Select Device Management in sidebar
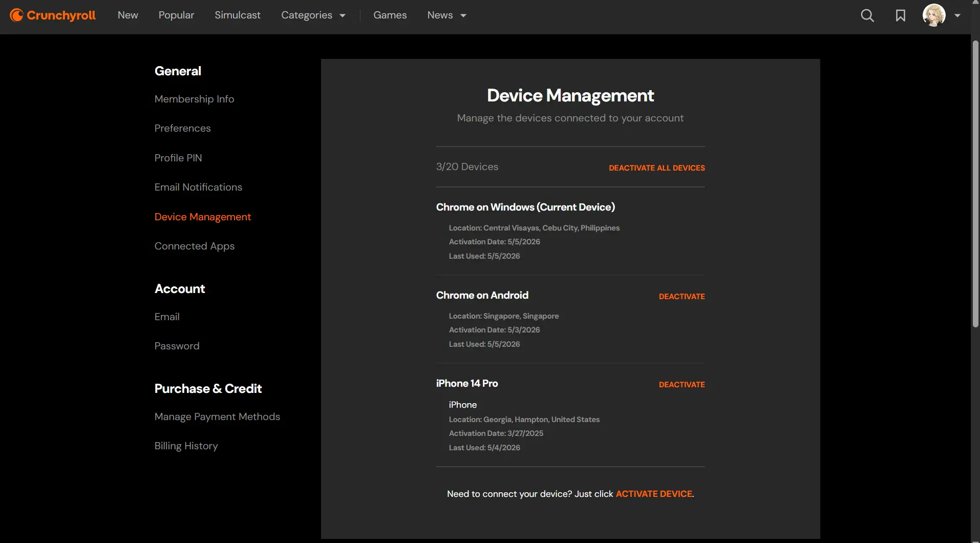 203,217
